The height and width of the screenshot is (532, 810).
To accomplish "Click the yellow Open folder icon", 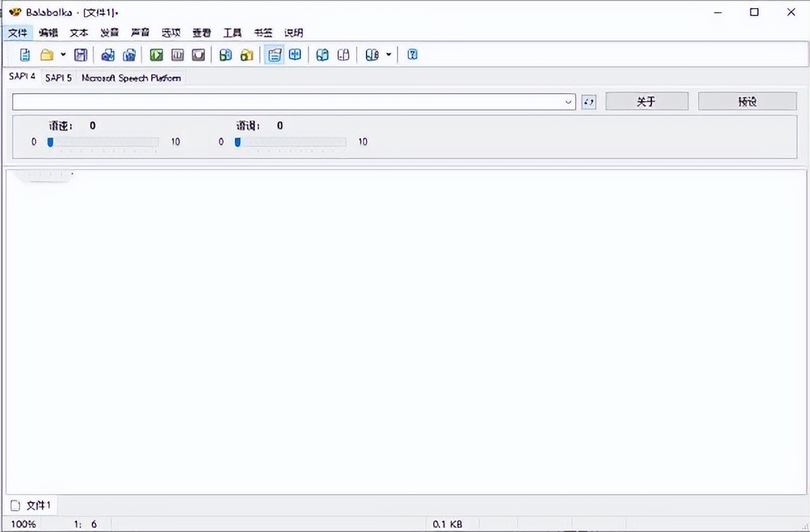I will tap(47, 55).
